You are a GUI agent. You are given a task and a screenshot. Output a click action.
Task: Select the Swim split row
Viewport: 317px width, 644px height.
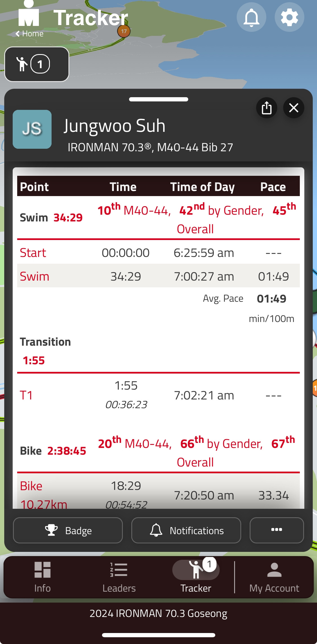click(158, 276)
